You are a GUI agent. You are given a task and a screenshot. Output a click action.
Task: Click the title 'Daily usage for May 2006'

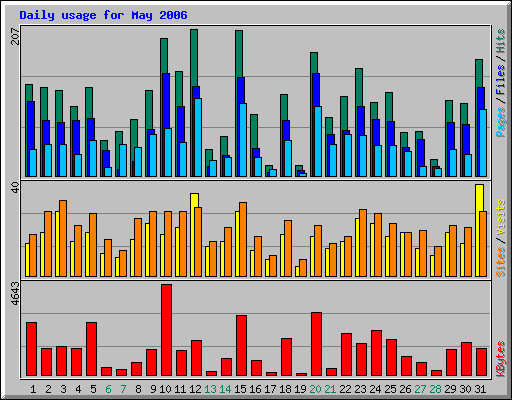pyautogui.click(x=103, y=16)
